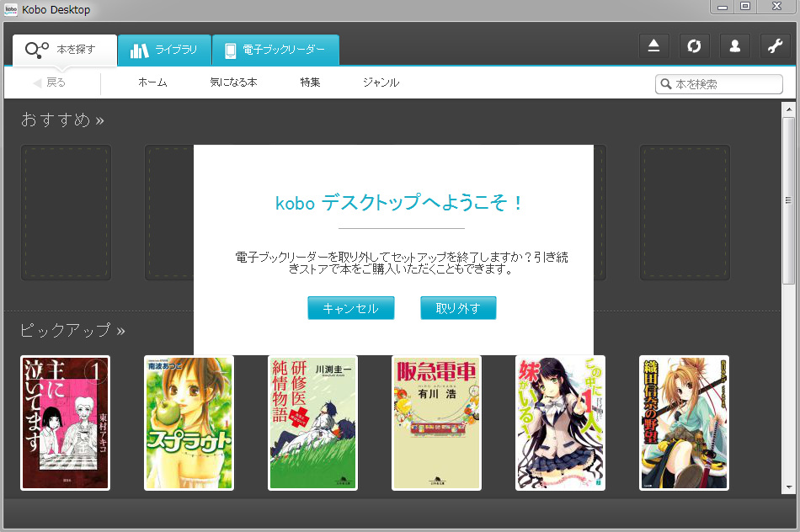
Task: Open the 電子ブックリーダー tab
Action: (x=275, y=51)
